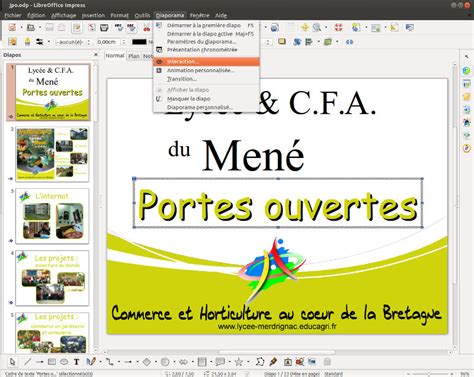Click the black line color swatch
The height and width of the screenshot is (377, 474).
[139, 42]
